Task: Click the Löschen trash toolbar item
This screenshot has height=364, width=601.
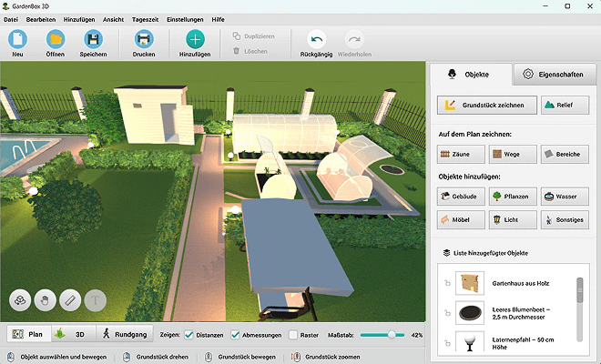Action: click(250, 51)
